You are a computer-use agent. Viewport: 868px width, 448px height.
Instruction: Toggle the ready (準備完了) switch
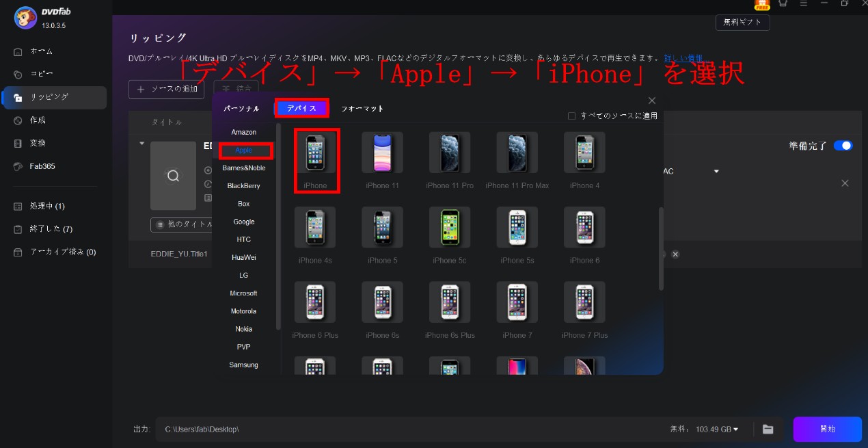(x=843, y=146)
